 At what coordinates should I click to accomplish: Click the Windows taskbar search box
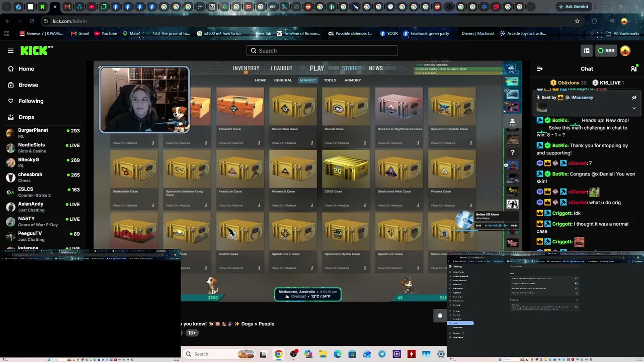[x=218, y=354]
